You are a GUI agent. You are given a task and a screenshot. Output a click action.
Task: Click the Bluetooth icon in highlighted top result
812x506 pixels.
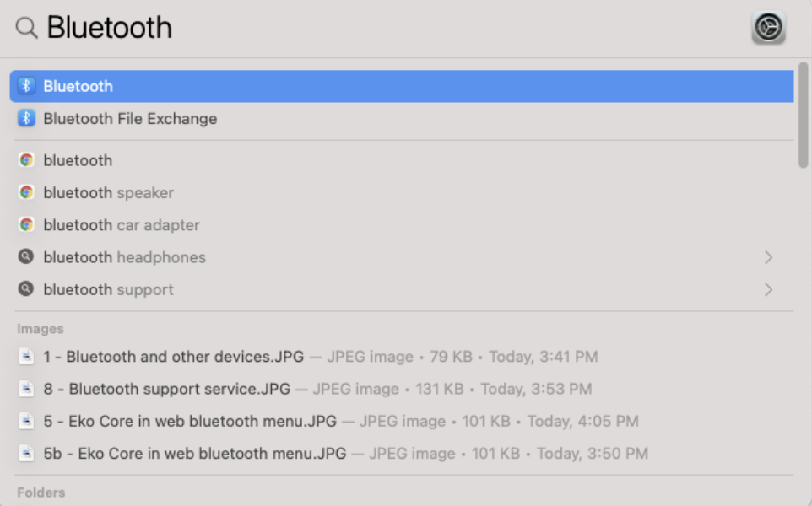pos(26,86)
